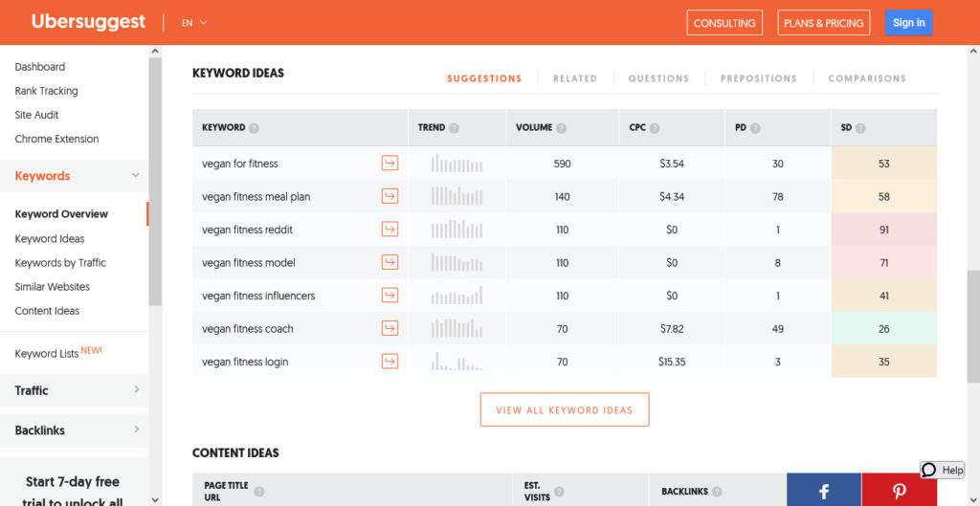This screenshot has width=980, height=506.
Task: Click the Pinterest shares column icon
Action: 900,490
